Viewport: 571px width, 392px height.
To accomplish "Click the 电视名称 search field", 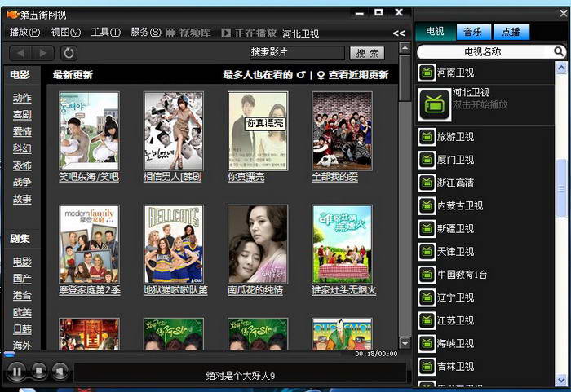I will (485, 51).
